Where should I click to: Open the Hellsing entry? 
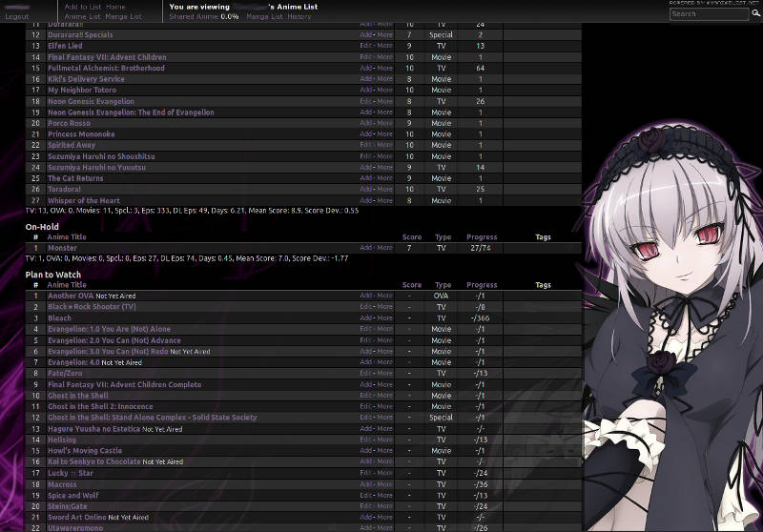62,440
